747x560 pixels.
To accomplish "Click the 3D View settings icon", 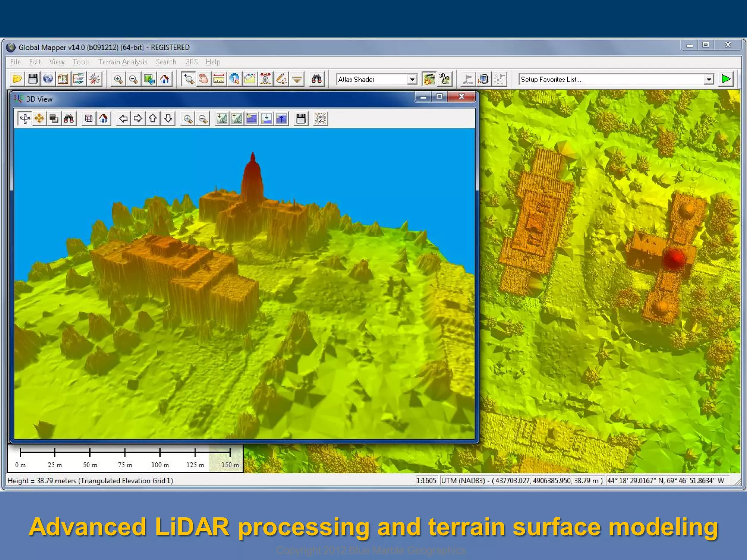I will pos(321,118).
